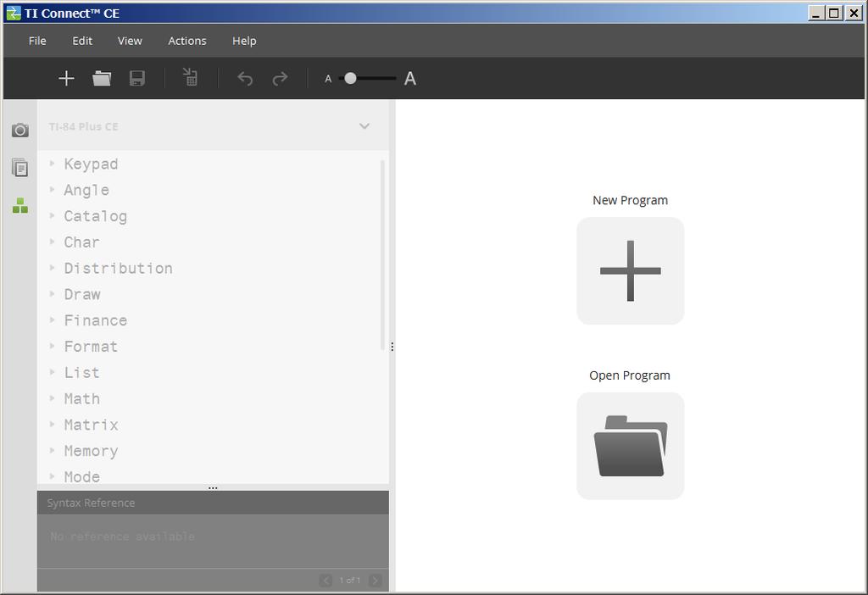Viewport: 868px width, 595px height.
Task: Click the large New Program plus button
Action: 631,270
